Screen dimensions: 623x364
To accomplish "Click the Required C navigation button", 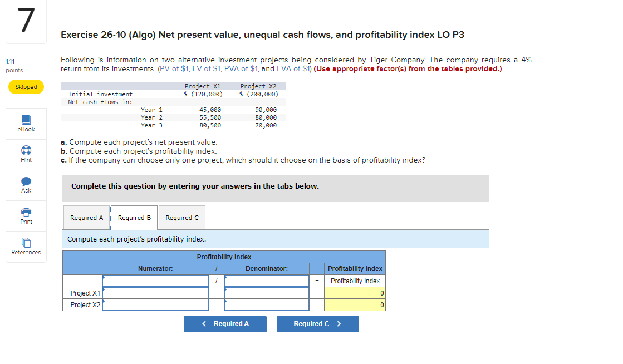I will (x=317, y=324).
